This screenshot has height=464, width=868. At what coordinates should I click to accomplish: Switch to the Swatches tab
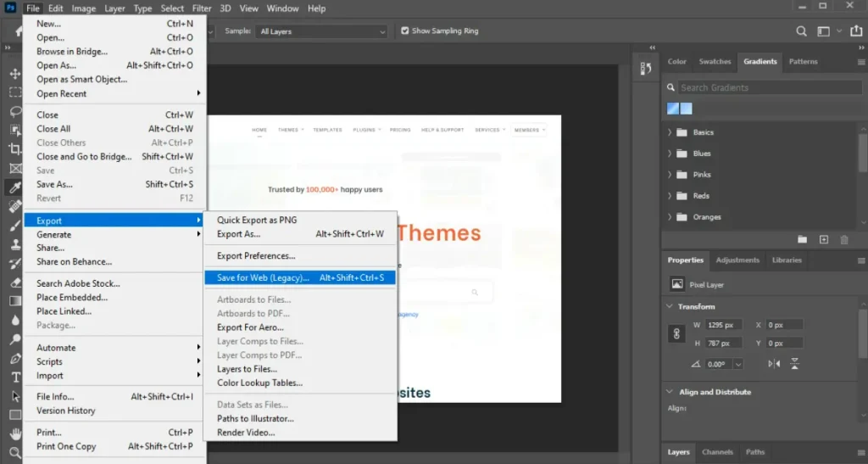tap(715, 62)
